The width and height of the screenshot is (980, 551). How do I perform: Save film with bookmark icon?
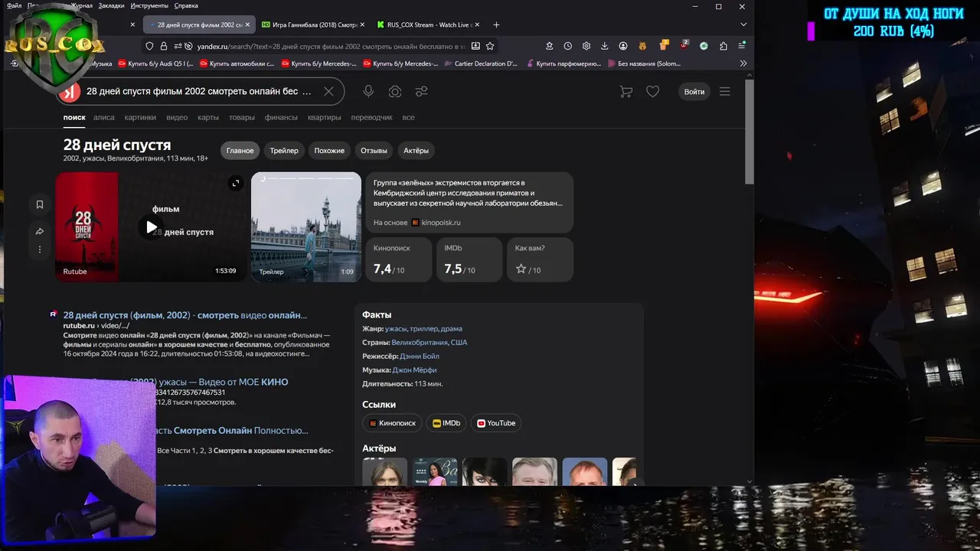click(x=40, y=204)
